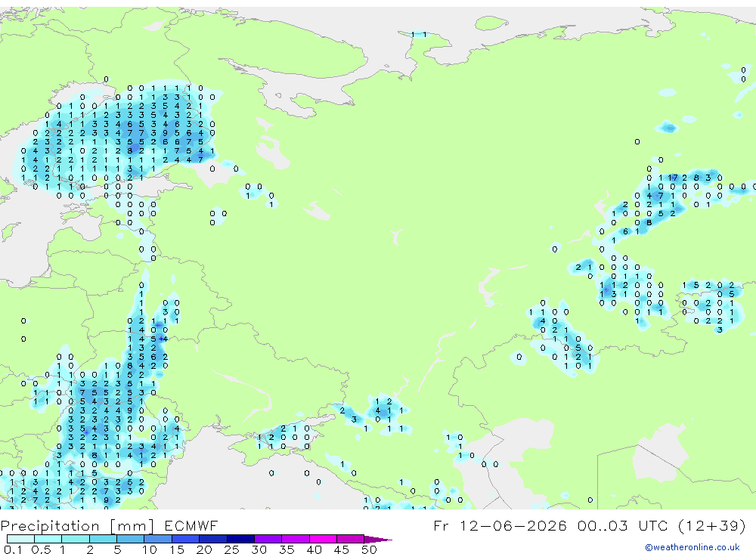Click the "50" legend scale label
756x554 pixels.
point(369,549)
